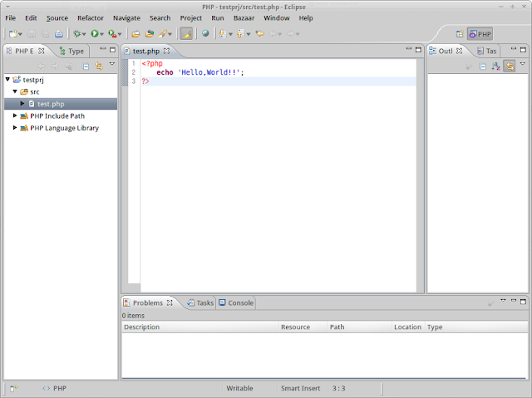Close the test.php editor tab
The image size is (532, 398).
(x=166, y=51)
